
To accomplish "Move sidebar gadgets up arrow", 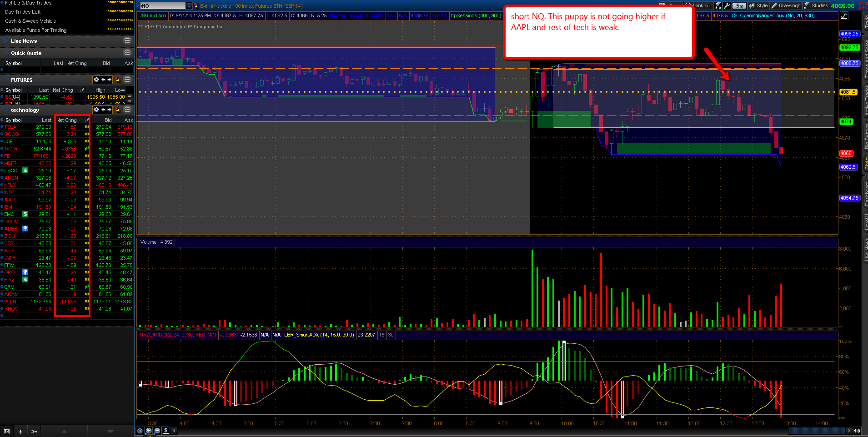I will (64, 432).
